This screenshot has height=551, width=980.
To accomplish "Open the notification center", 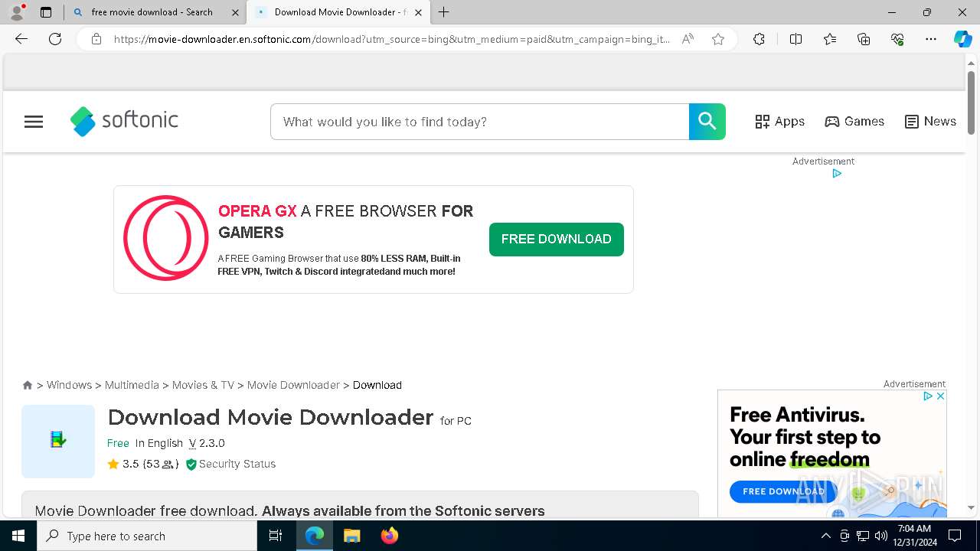I will tap(955, 536).
